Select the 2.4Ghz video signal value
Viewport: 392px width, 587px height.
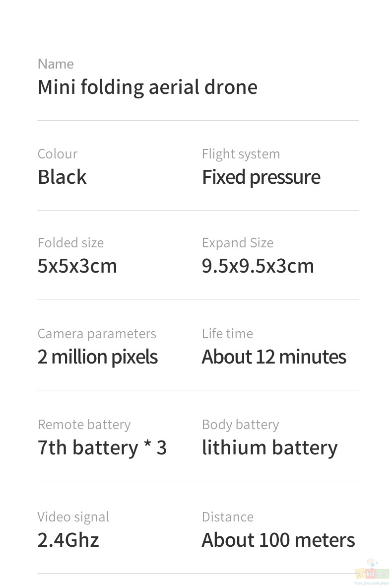tap(68, 540)
